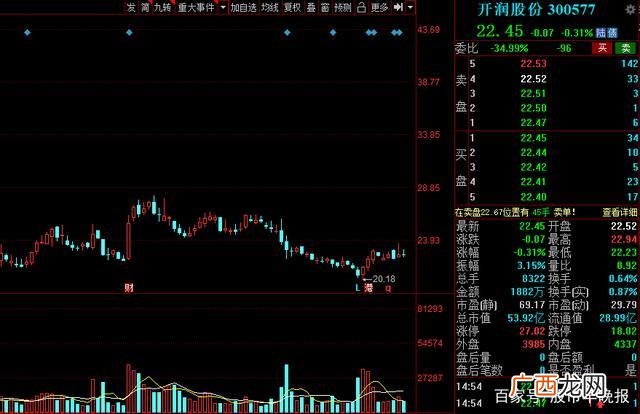Click 加自选 to add to watchlist

244,7
